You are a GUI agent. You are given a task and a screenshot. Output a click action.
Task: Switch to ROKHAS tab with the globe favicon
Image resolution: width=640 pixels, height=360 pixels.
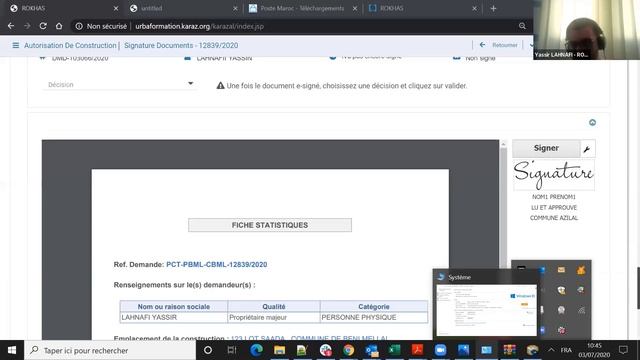63,8
